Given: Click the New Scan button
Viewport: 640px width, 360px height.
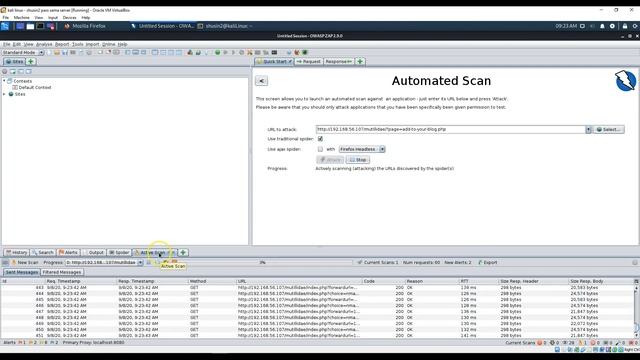Looking at the screenshot, I should 24,262.
